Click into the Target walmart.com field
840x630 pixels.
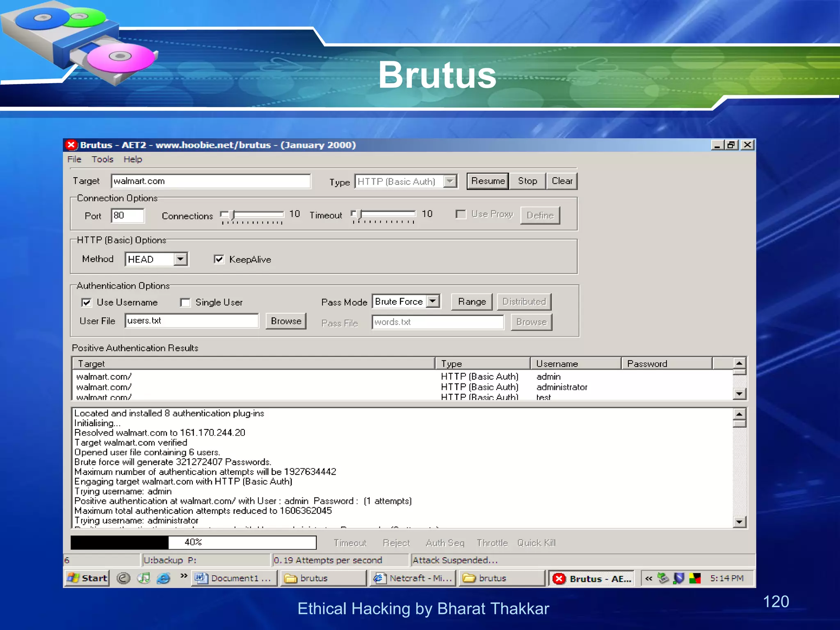pyautogui.click(x=210, y=181)
